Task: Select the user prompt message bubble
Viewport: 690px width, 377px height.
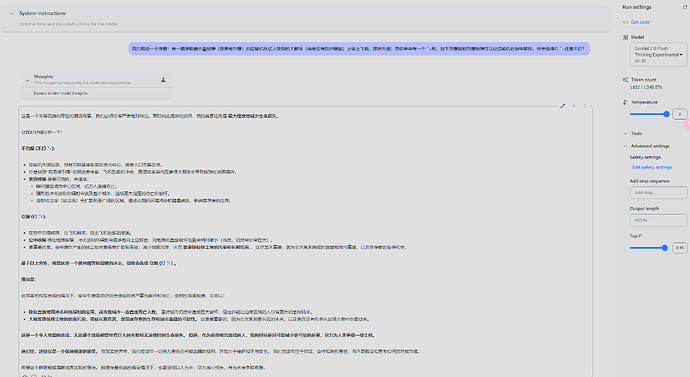Action: [x=359, y=49]
